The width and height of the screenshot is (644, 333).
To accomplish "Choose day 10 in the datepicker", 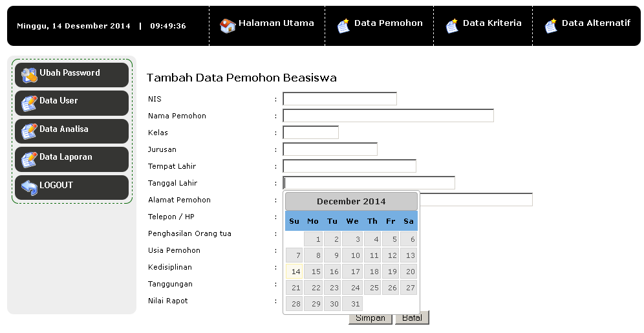I will click(x=352, y=255).
